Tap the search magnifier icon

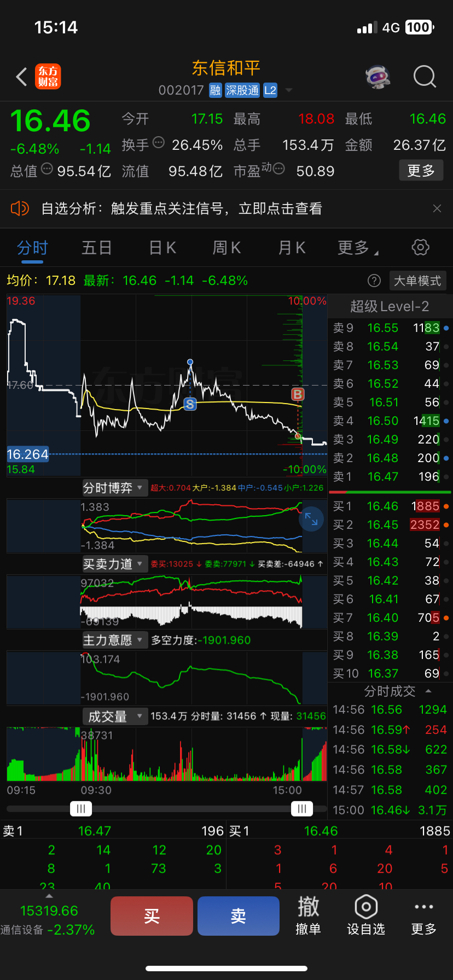(x=425, y=77)
